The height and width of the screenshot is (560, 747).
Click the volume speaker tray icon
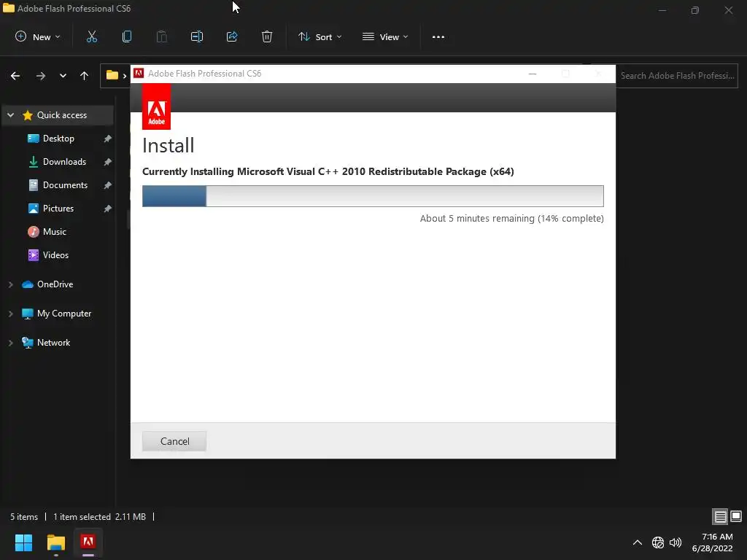[676, 542]
